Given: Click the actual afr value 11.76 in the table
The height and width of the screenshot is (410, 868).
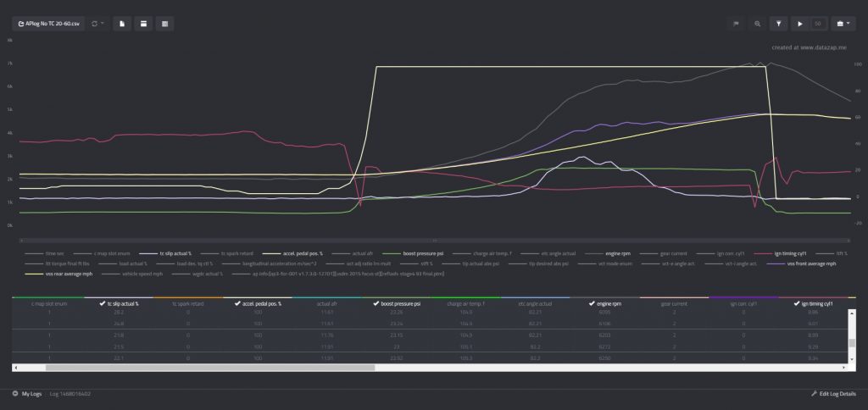Looking at the screenshot, I should (x=328, y=335).
